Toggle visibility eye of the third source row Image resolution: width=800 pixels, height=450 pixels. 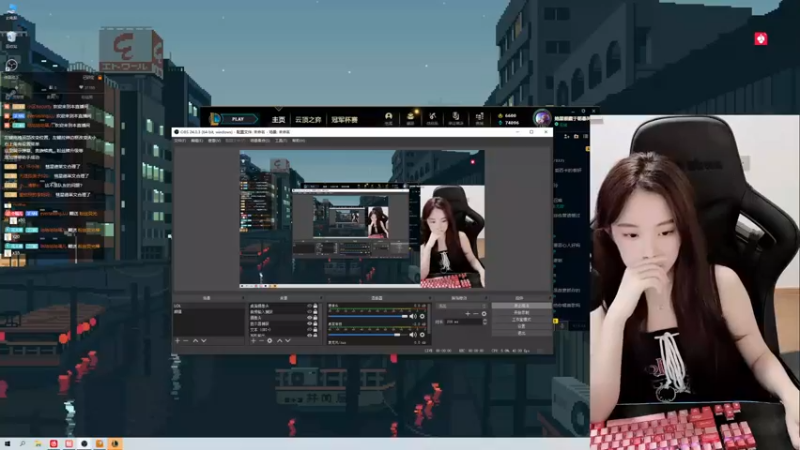coord(309,318)
